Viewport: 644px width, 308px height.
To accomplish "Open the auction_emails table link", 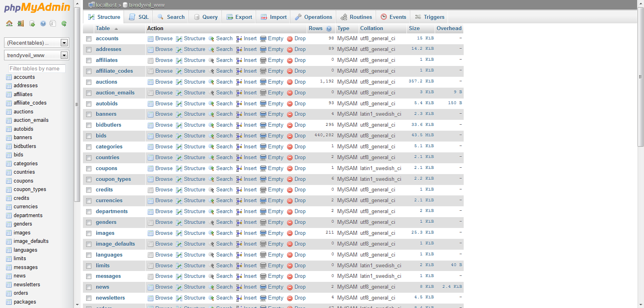I will pos(115,93).
